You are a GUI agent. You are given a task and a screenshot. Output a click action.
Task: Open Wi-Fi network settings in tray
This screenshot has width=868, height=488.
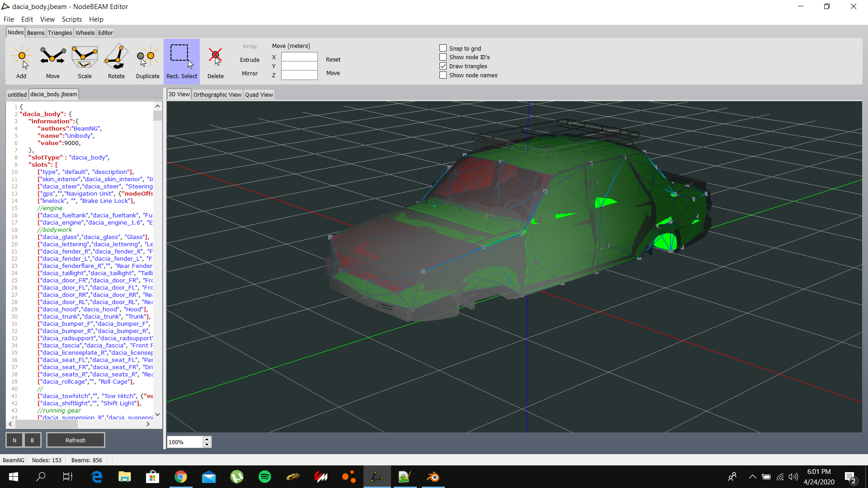tap(780, 477)
